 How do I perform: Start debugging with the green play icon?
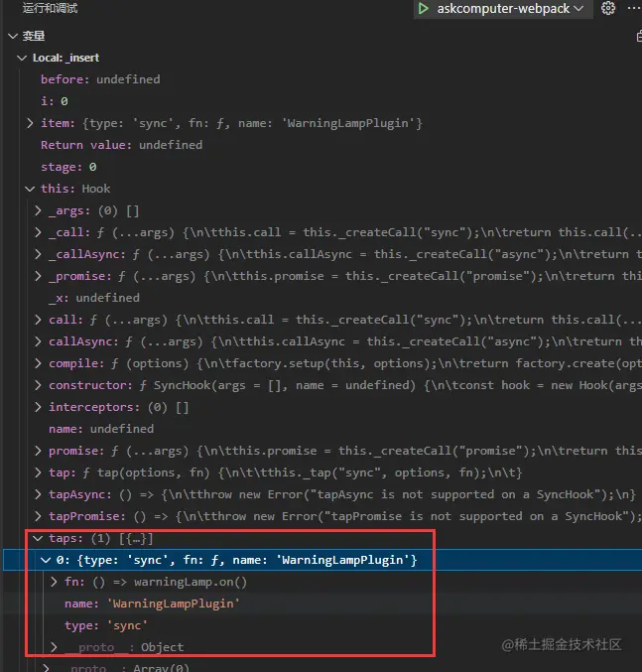[x=423, y=9]
